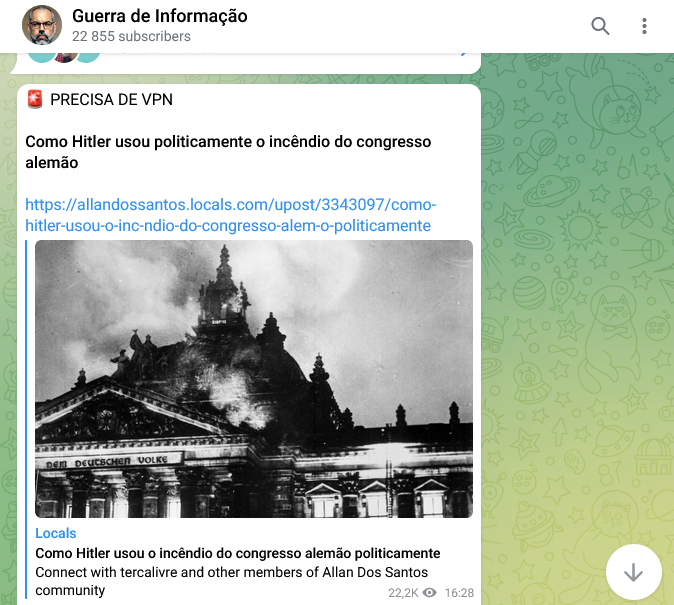Click the 22 855 subscribers label
674x605 pixels.
point(131,37)
